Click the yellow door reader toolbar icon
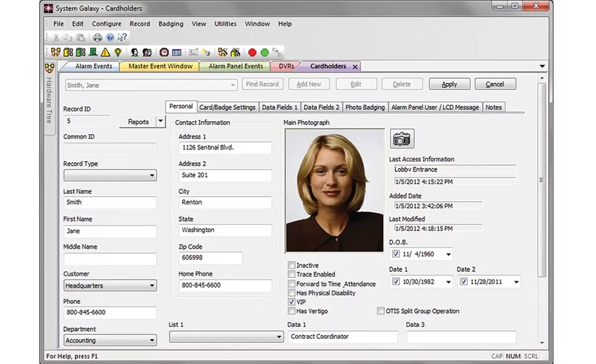Screen dimensions: 596x364 (68, 52)
